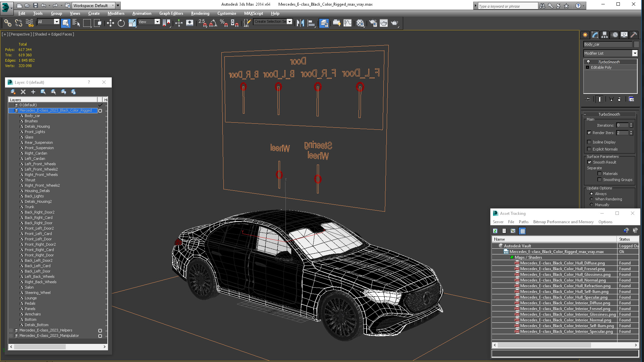Enable Explicit Normals checkbox
This screenshot has height=362, width=644.
point(589,149)
